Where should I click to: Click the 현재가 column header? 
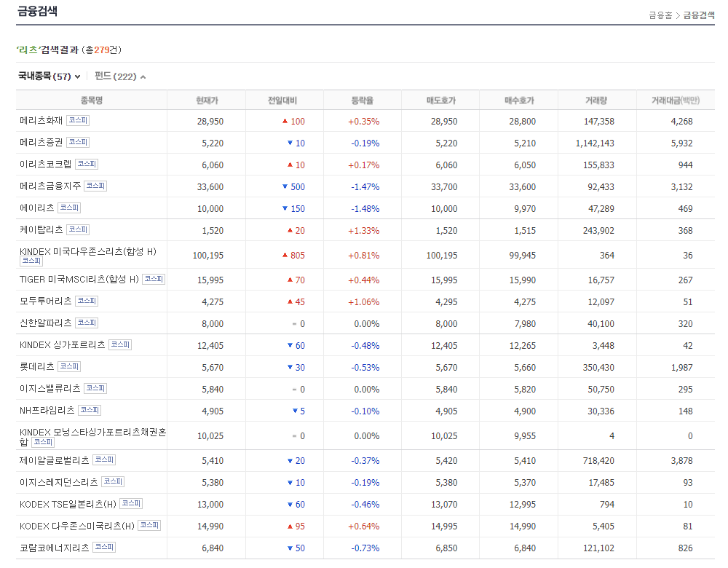click(207, 100)
